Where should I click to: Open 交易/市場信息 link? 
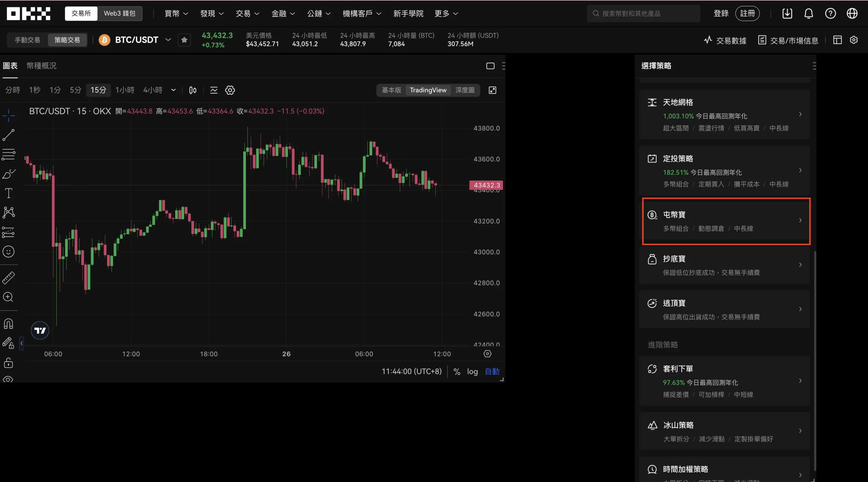click(x=788, y=40)
